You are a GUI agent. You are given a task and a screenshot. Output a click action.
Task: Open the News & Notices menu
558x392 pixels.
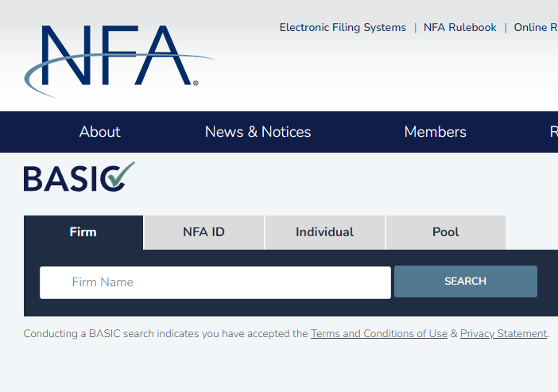point(258,132)
